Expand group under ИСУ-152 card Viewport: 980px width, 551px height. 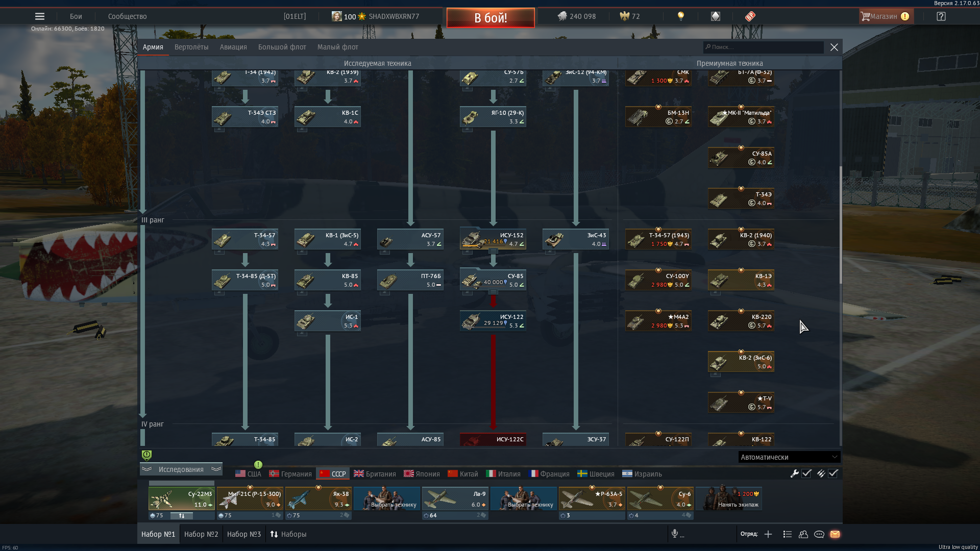tap(493, 252)
